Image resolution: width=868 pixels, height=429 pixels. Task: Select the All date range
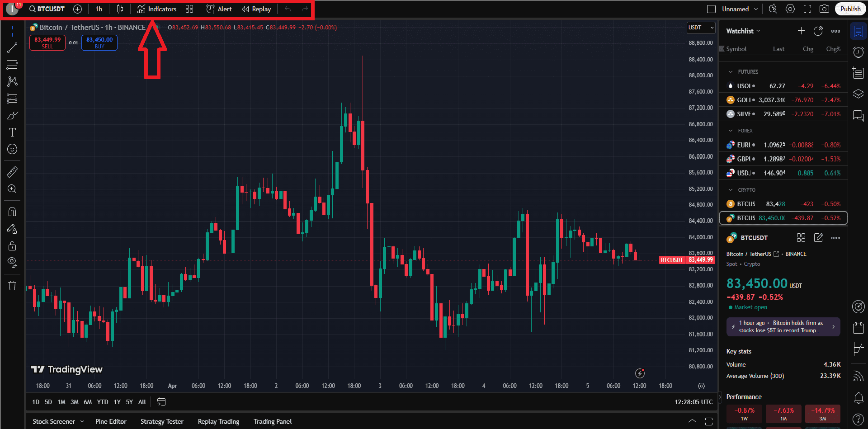tap(142, 402)
